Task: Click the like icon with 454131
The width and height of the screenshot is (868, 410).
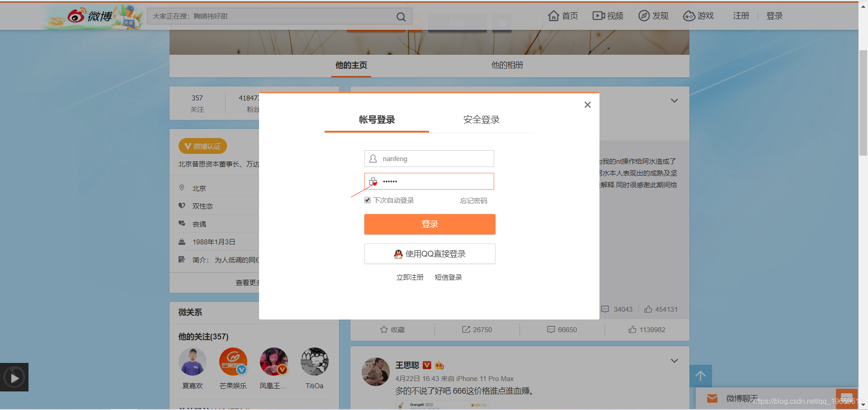Action: pos(648,309)
